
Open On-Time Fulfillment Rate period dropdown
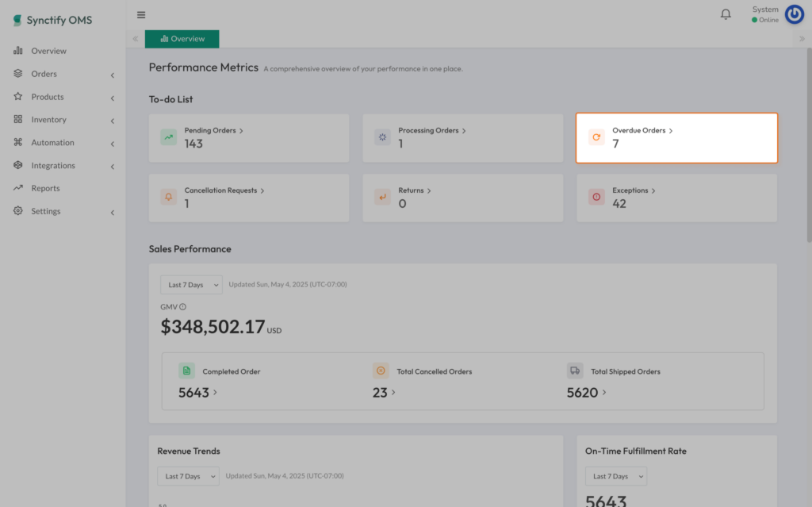[615, 476]
